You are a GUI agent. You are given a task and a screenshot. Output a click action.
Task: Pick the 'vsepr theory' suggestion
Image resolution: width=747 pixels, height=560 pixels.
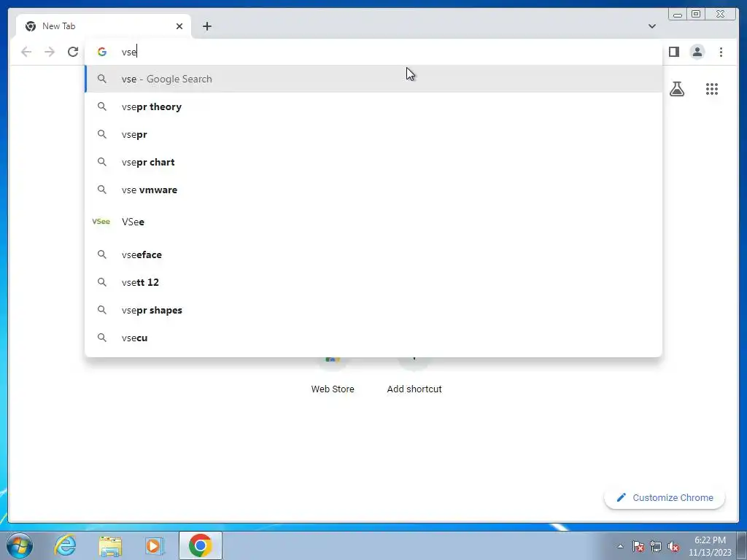coord(373,106)
